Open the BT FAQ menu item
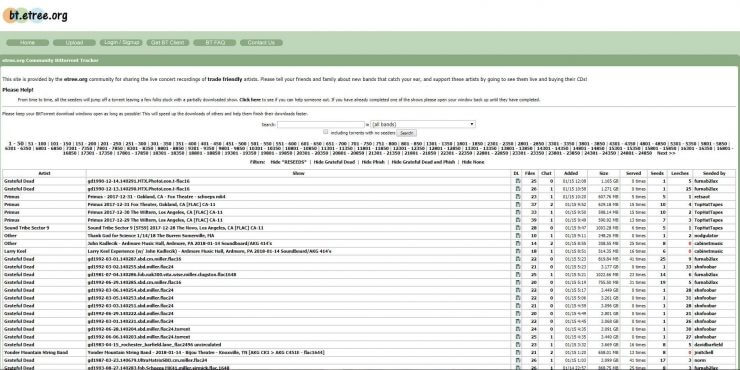The width and height of the screenshot is (740, 370). point(214,43)
